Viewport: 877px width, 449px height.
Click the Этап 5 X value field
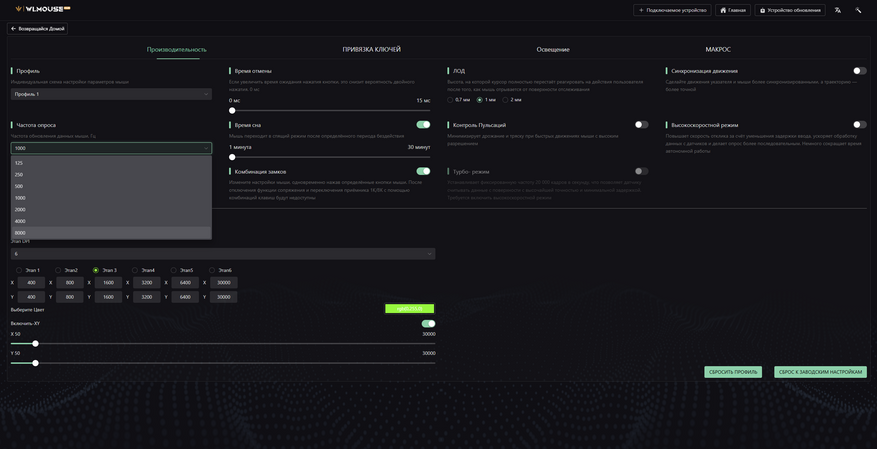click(x=185, y=283)
